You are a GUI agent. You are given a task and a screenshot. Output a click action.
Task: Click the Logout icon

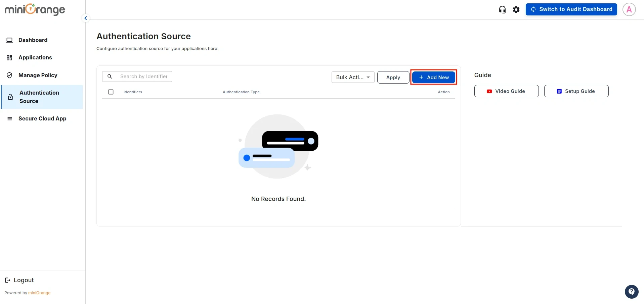tap(8, 280)
